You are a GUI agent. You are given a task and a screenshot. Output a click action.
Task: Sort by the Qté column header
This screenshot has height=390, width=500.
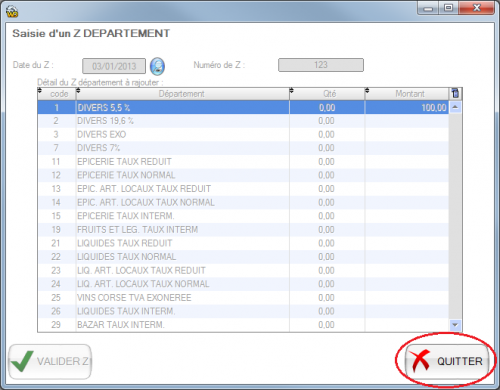[327, 94]
